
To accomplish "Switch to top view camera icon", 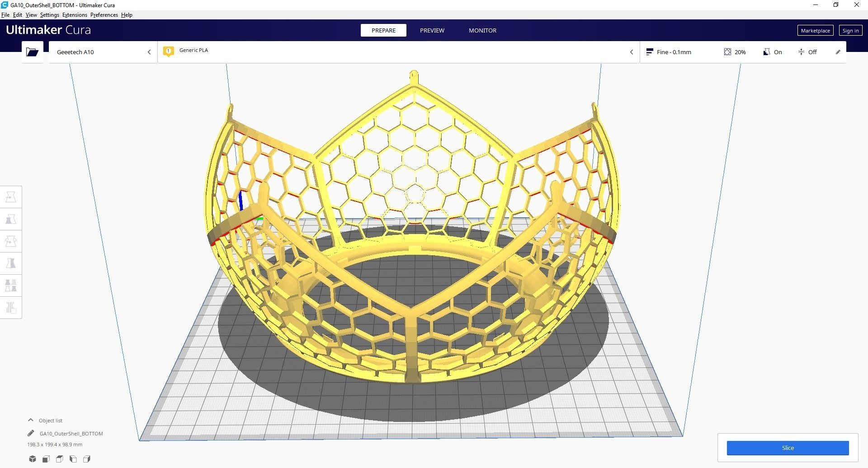I will coord(60,459).
